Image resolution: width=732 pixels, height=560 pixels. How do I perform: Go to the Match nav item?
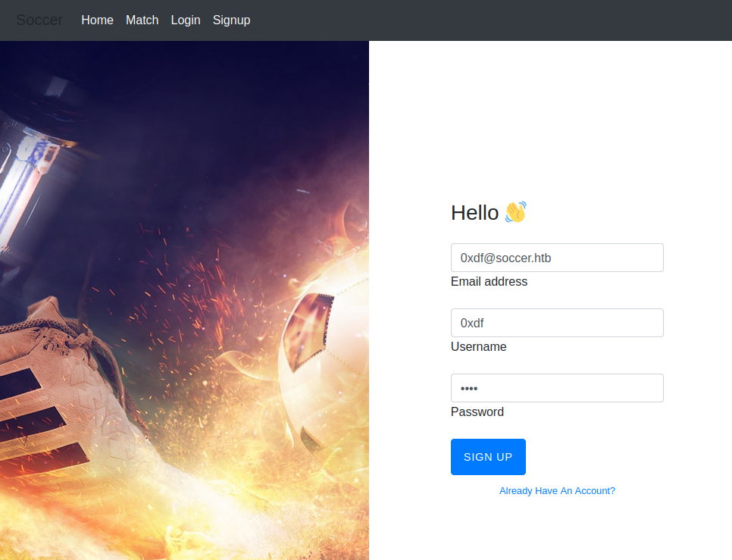pos(142,20)
